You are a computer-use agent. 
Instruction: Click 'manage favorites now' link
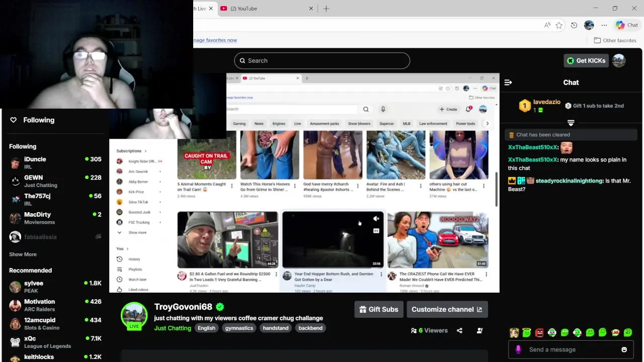215,40
